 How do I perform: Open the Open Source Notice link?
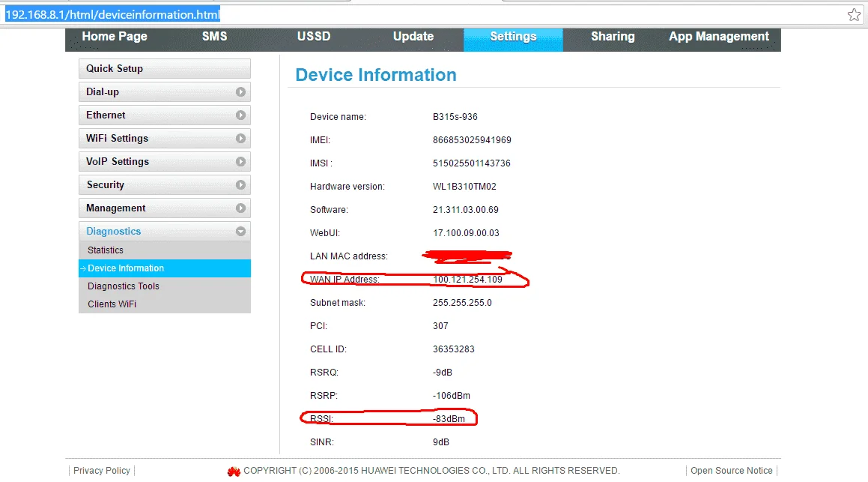point(731,470)
